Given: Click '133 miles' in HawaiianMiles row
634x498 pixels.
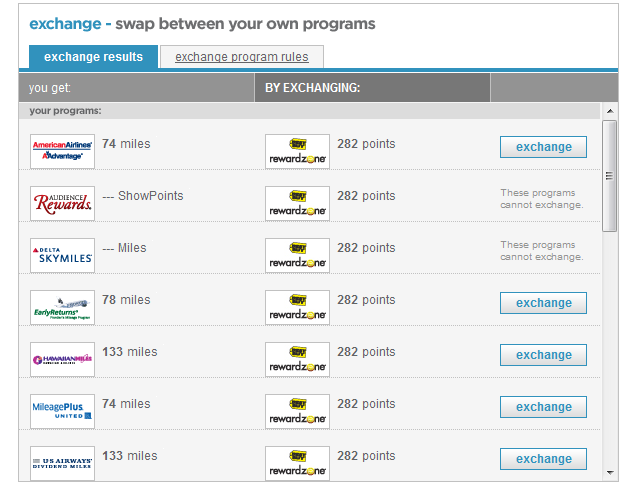Looking at the screenshot, I should [130, 352].
